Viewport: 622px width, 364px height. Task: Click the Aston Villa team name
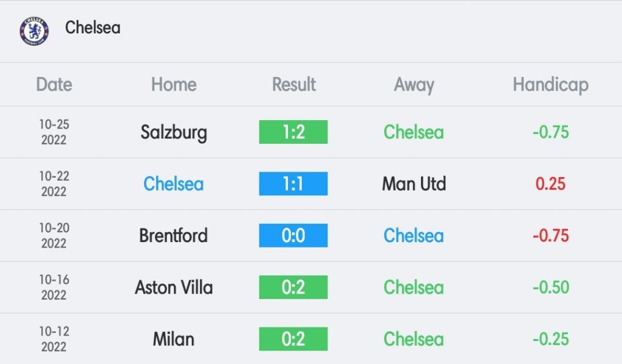pyautogui.click(x=174, y=287)
